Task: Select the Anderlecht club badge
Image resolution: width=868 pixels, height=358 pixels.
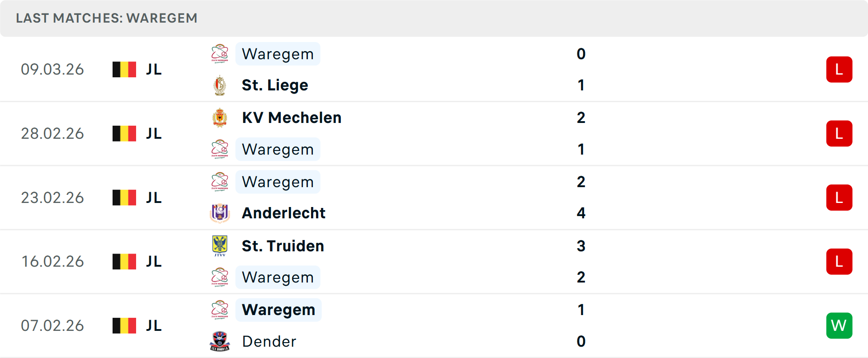Action: point(220,213)
